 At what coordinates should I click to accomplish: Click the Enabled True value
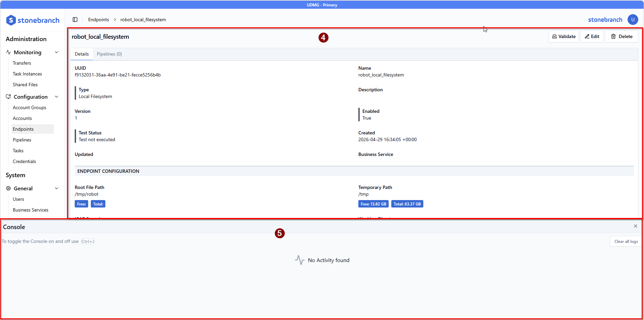[x=367, y=118]
